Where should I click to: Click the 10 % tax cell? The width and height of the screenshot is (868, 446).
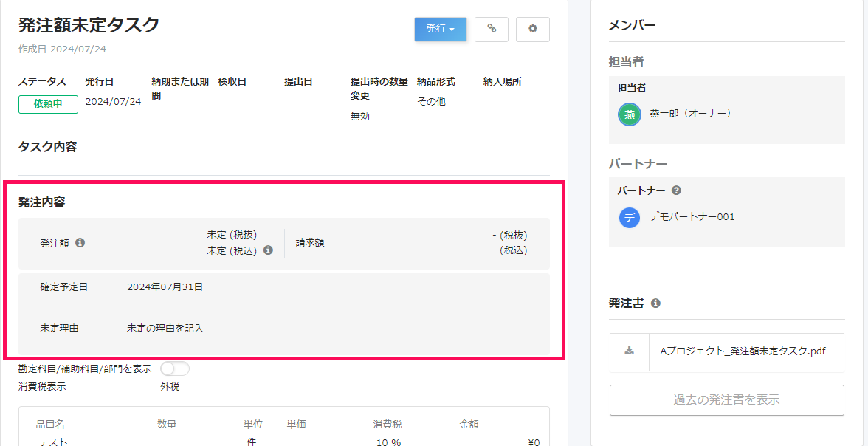click(x=388, y=442)
